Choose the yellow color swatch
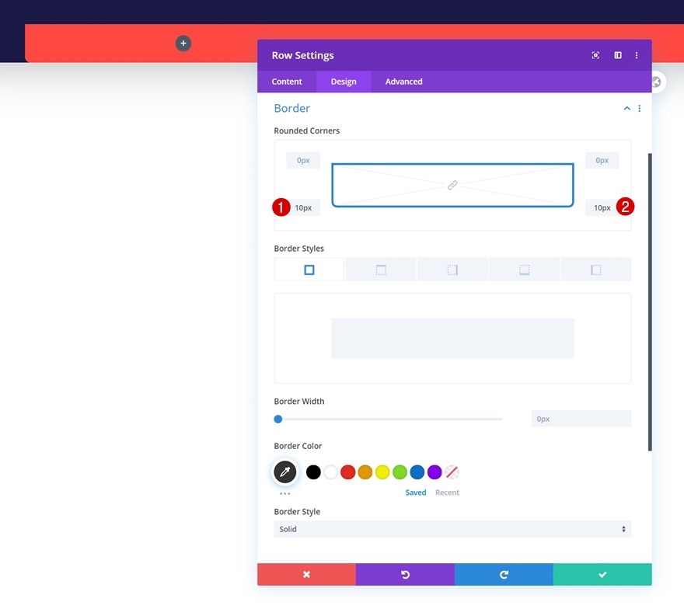684x616 pixels. 382,472
